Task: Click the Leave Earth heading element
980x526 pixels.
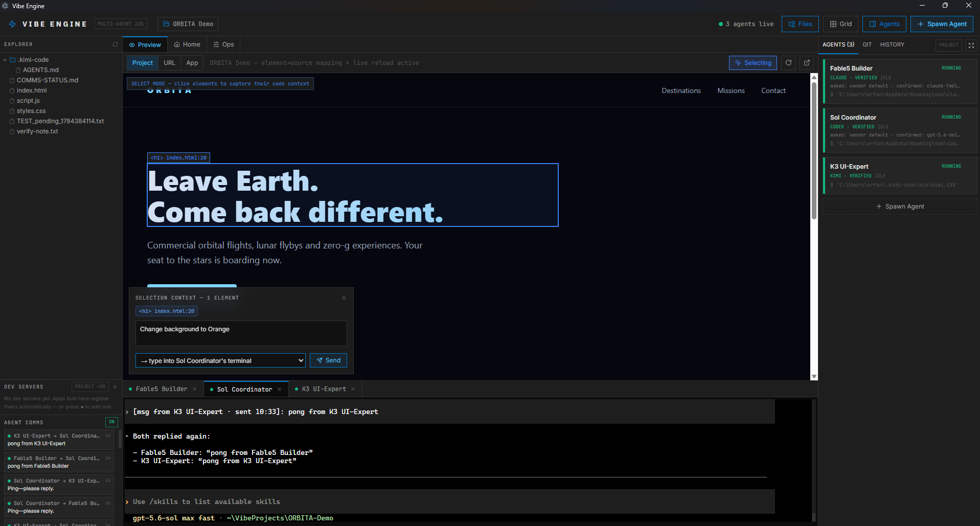Action: pos(353,195)
